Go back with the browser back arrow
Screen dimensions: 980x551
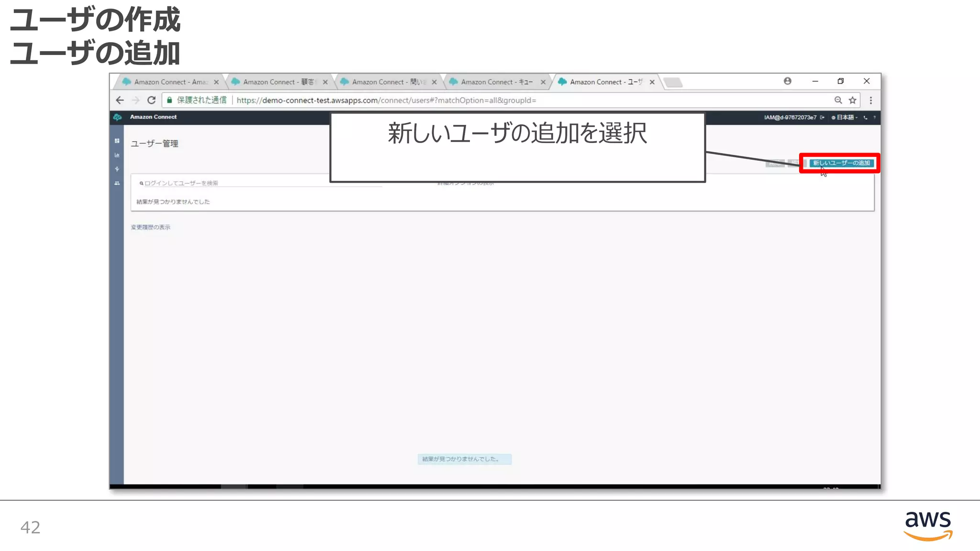pos(120,100)
